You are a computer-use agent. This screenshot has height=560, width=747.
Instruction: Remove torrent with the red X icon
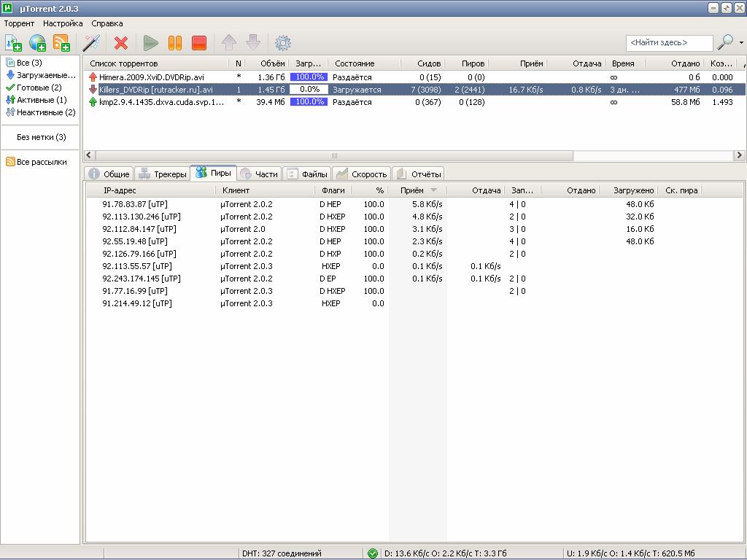(x=121, y=43)
